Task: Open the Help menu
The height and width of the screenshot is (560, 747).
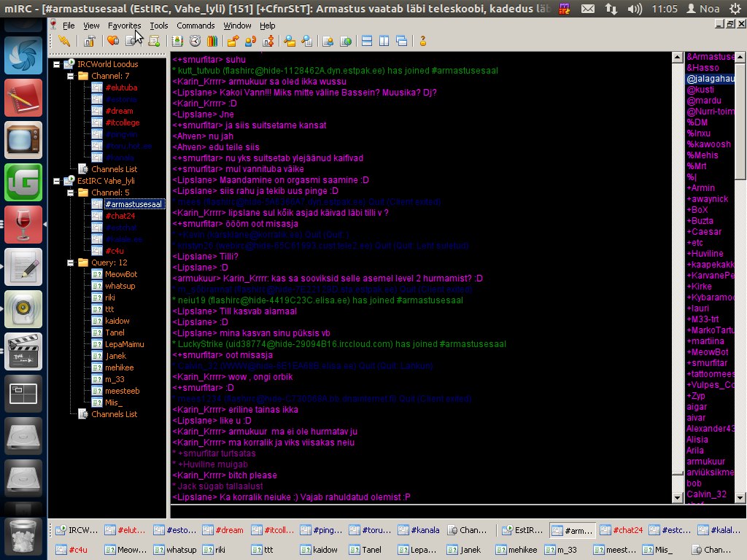Action: 267,26
